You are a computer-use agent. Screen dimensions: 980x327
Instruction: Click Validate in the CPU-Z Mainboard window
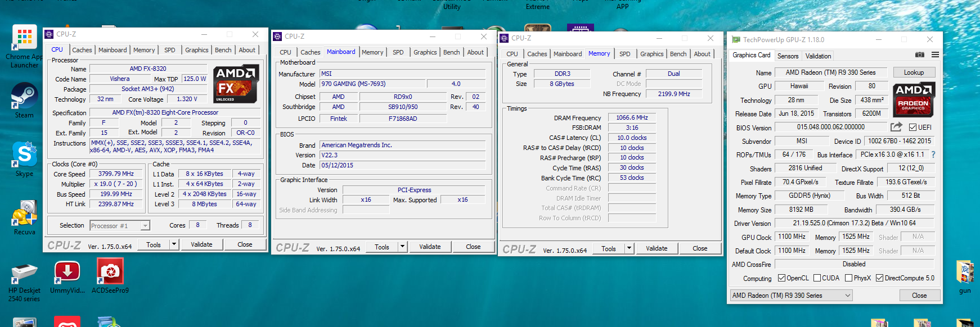(430, 247)
